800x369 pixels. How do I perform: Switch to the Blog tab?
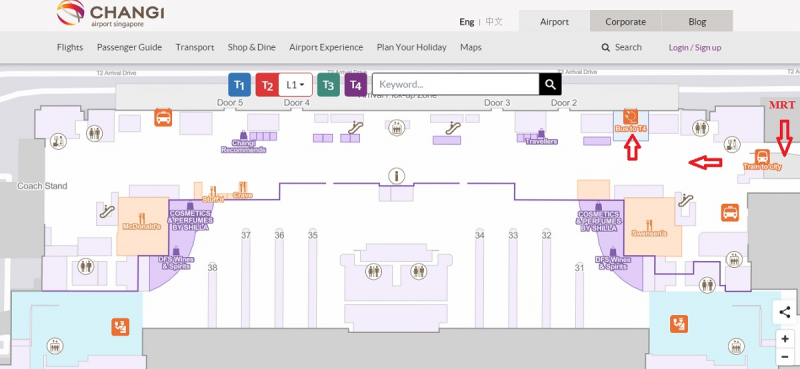(x=697, y=21)
